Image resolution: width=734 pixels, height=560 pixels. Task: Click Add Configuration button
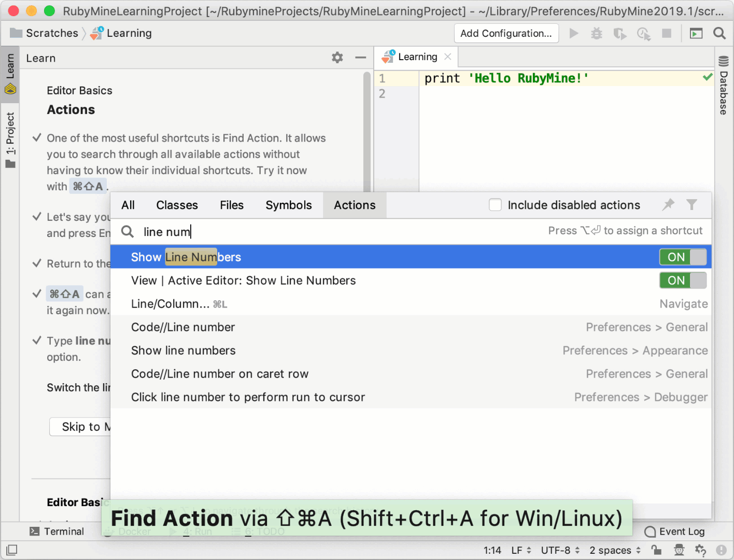pos(506,33)
